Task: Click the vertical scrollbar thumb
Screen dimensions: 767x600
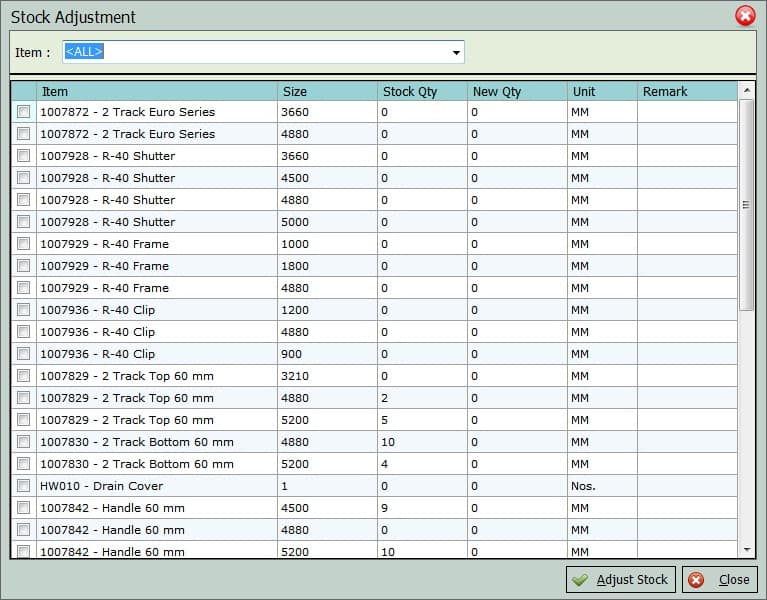Action: (746, 204)
